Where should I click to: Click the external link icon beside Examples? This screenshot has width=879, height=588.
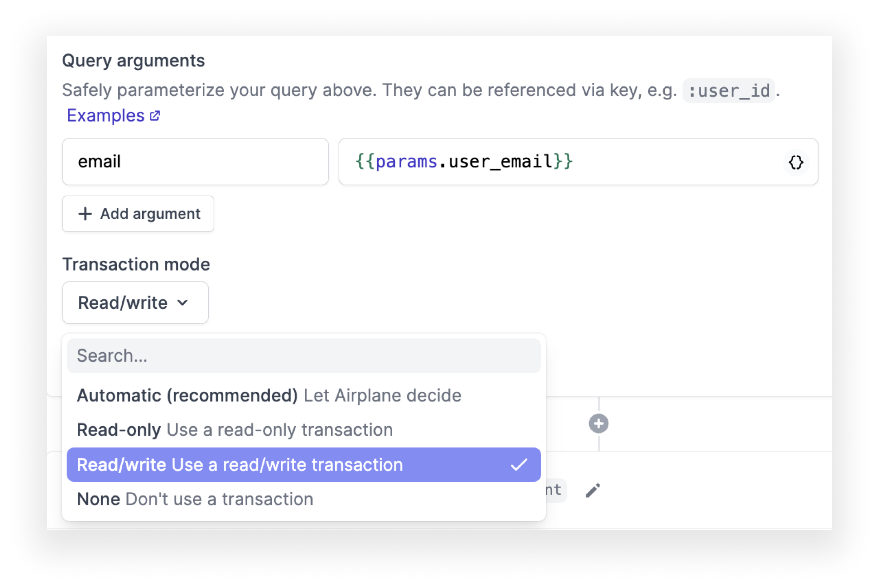point(155,116)
